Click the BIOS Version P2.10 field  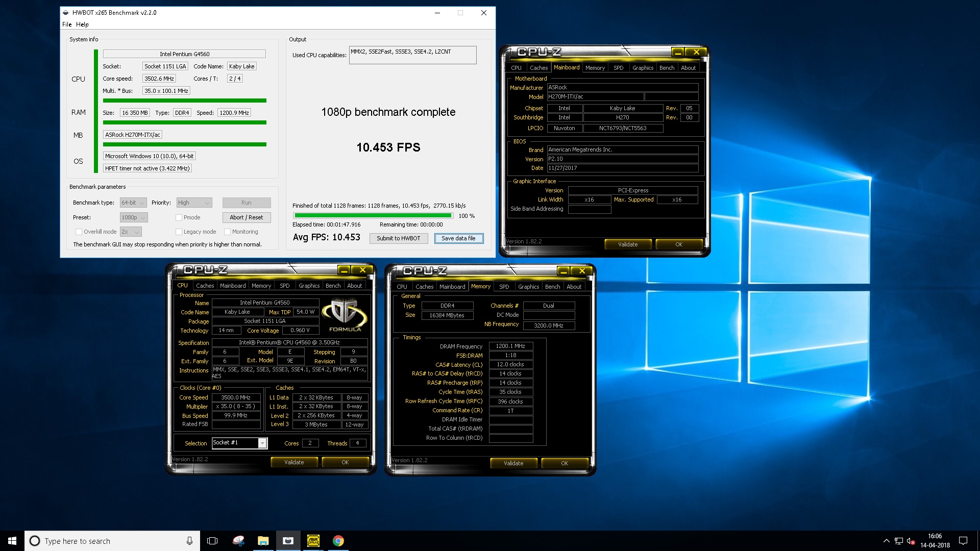[623, 159]
